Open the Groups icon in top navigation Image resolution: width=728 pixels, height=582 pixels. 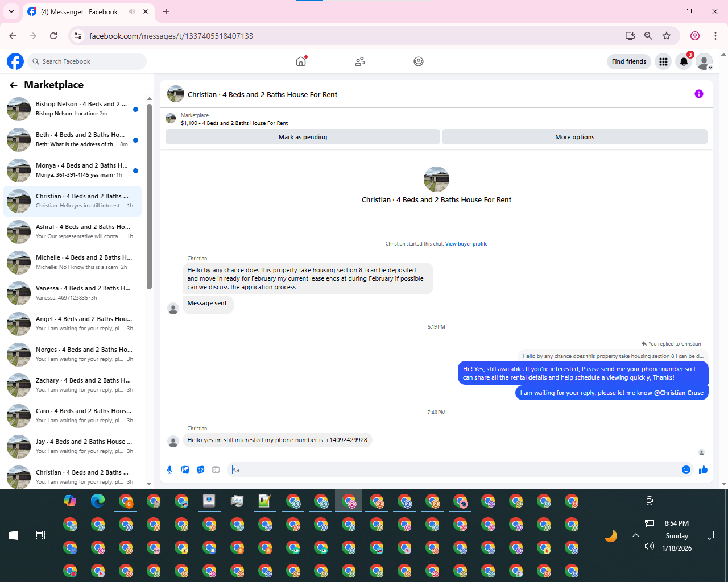pos(419,61)
